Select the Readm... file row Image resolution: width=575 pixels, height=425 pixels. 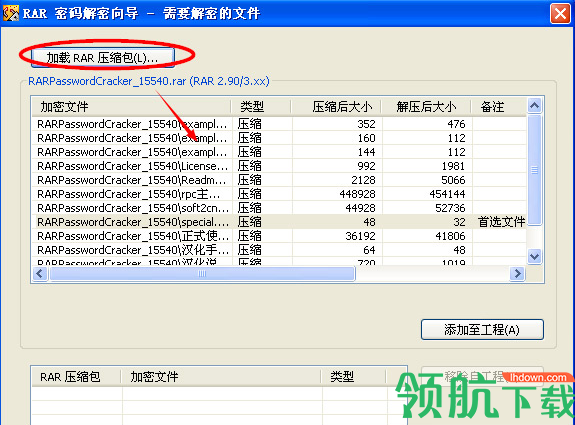tap(279, 180)
